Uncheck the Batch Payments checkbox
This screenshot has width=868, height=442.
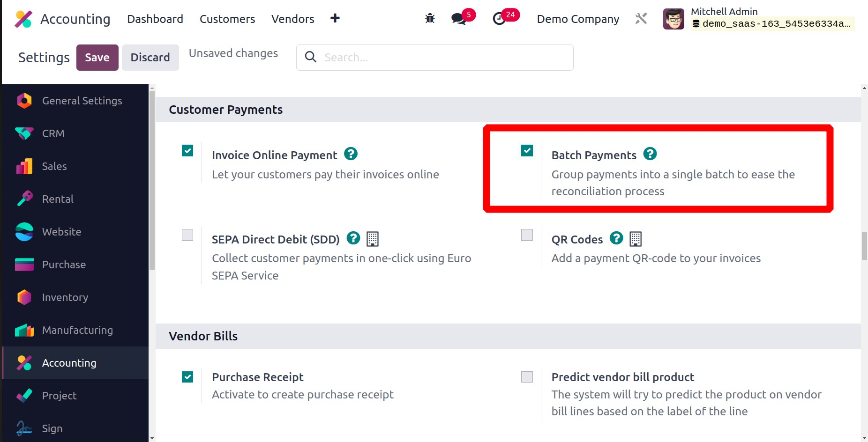(527, 151)
